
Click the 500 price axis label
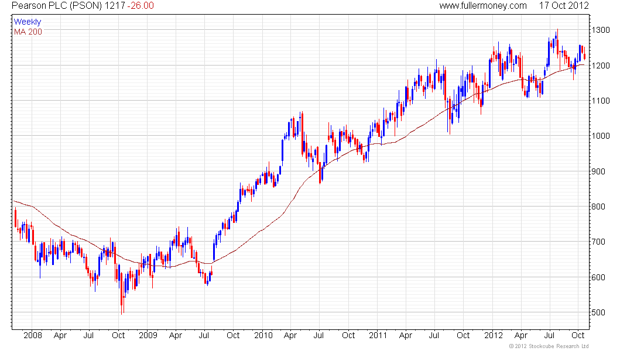click(598, 312)
